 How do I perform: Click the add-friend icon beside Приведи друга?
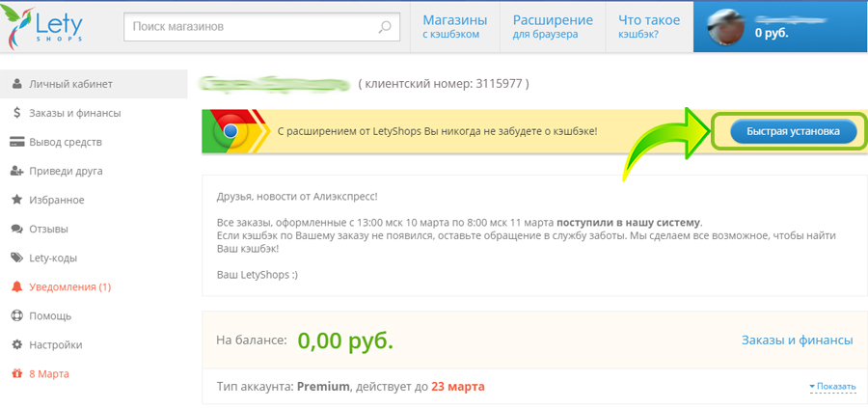[16, 171]
